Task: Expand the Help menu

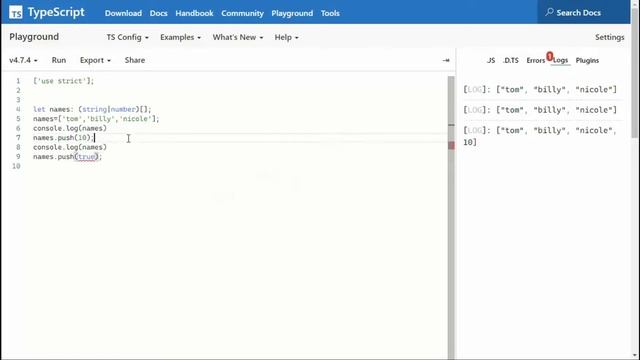Action: click(286, 37)
